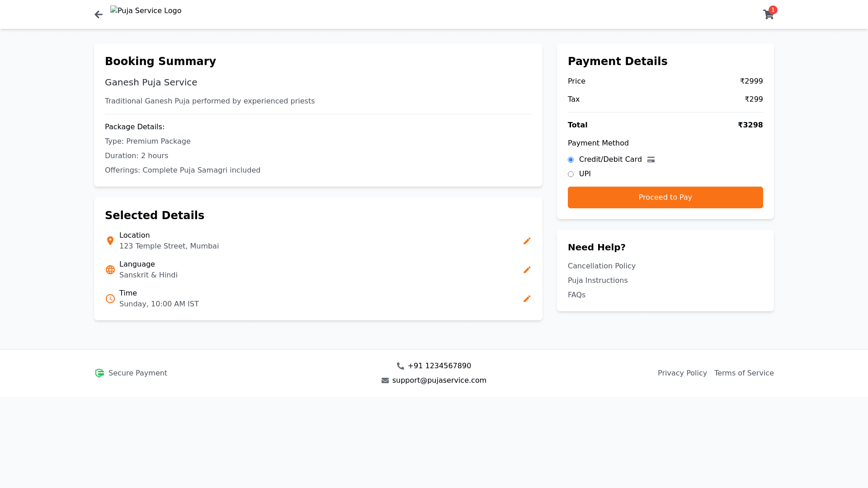Screen dimensions: 868x488
Task: Open Puja Instructions help link
Action: pyautogui.click(x=597, y=281)
